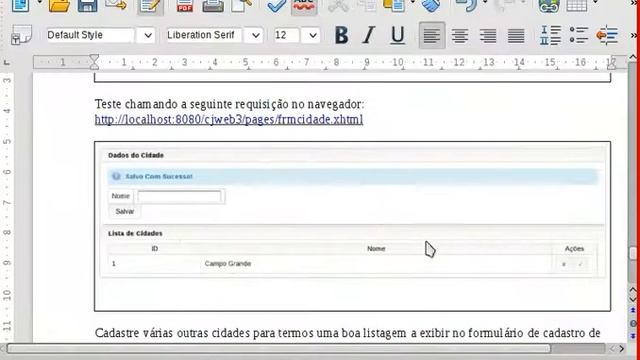This screenshot has width=640, height=360.
Task: Toggle Italic formatting
Action: click(369, 35)
